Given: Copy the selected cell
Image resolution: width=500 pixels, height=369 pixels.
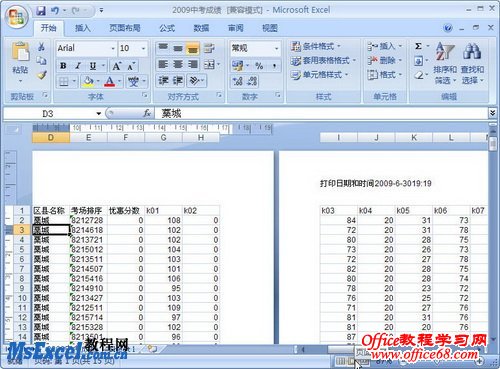Looking at the screenshot, I should (42, 61).
